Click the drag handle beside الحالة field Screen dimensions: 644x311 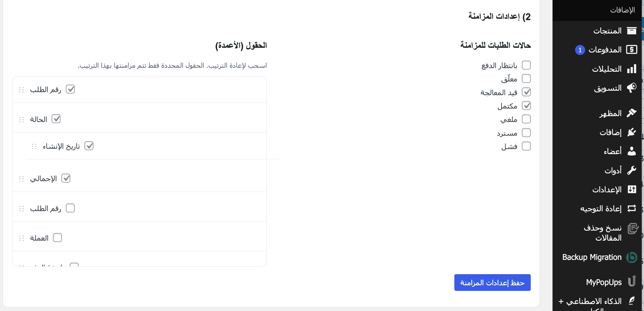coord(21,119)
